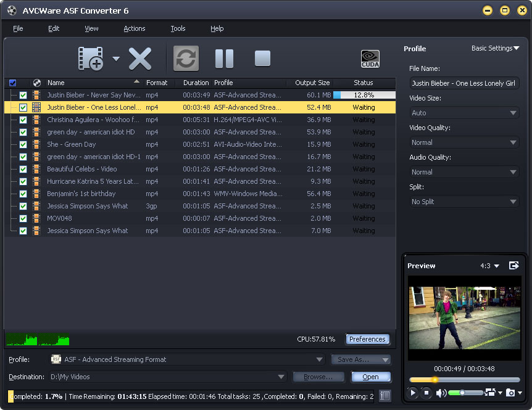Viewport: 532px width, 410px height.
Task: Expand the Split options dropdown
Action: pyautogui.click(x=464, y=201)
